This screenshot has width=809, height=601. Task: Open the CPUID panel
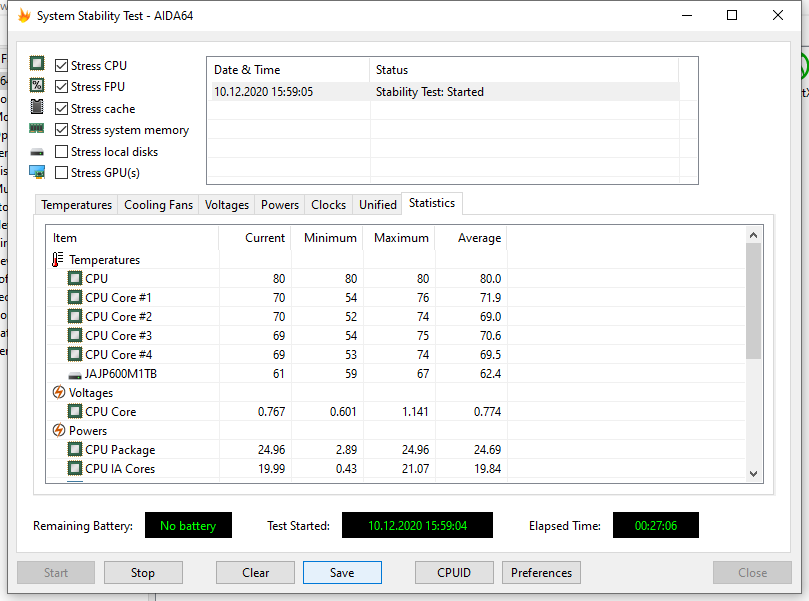(x=454, y=573)
